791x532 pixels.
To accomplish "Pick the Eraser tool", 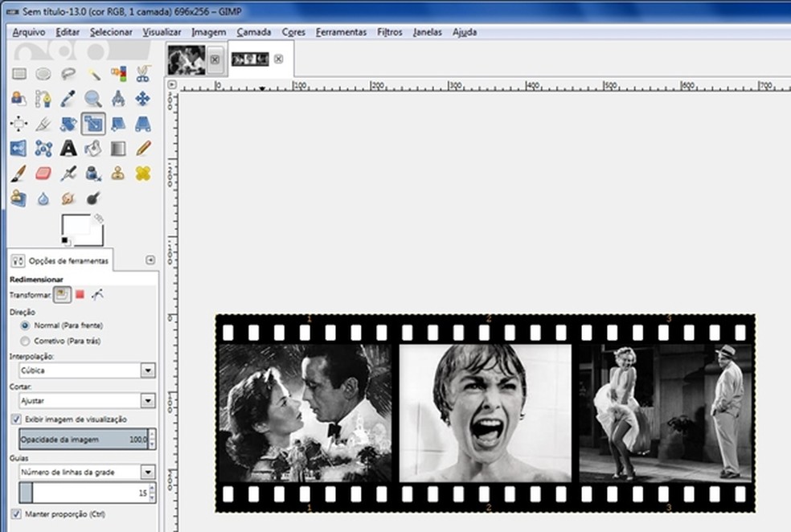I will 43,173.
